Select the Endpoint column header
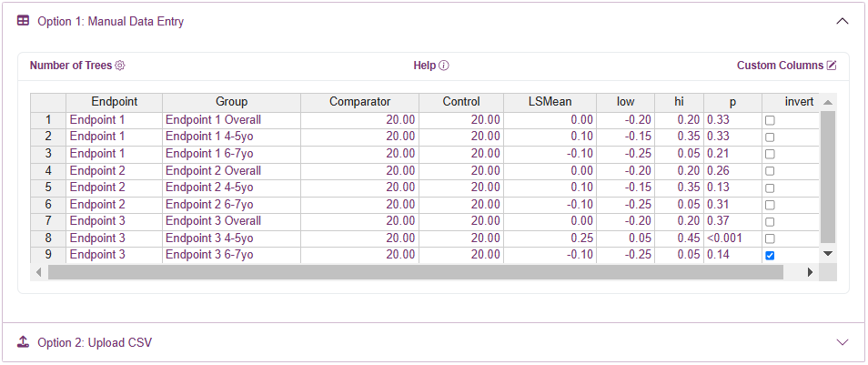The width and height of the screenshot is (868, 365). pos(114,102)
